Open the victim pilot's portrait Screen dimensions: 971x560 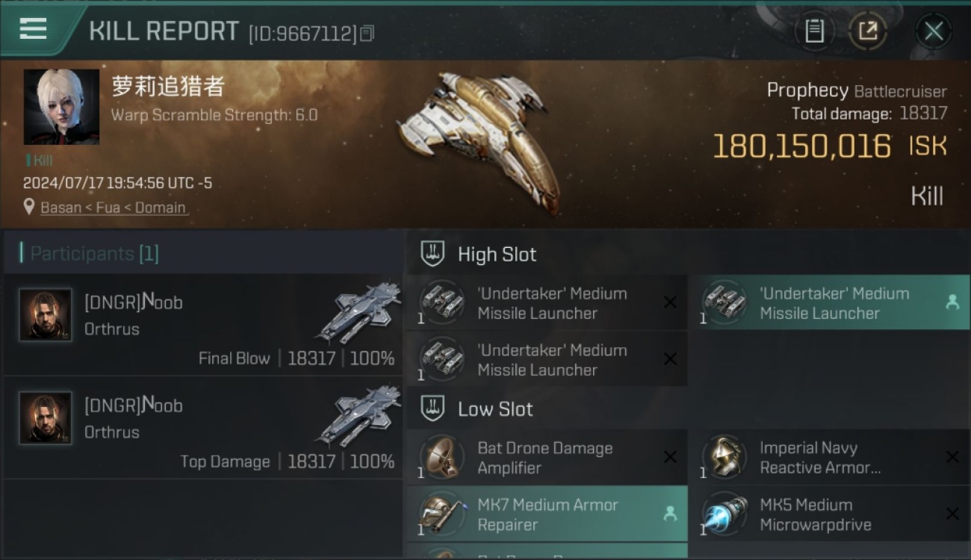click(x=61, y=107)
